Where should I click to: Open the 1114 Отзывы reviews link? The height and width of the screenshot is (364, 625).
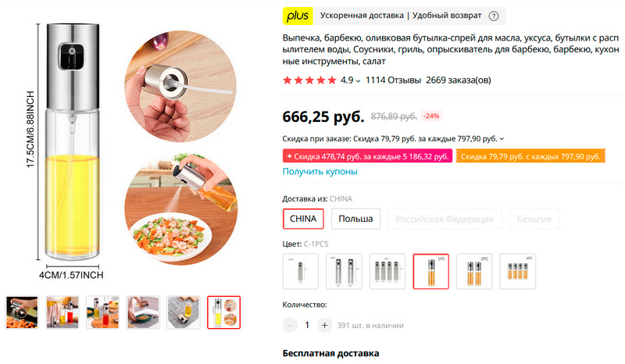coord(393,80)
